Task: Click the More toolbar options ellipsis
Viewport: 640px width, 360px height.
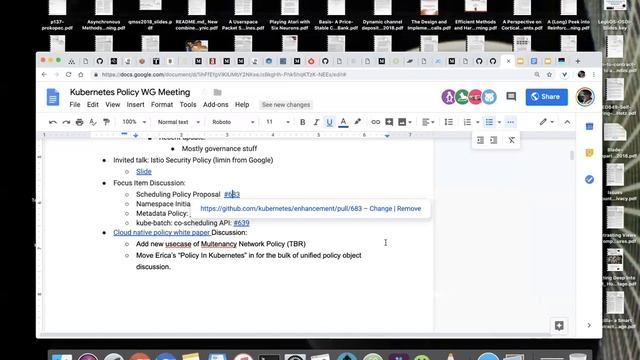Action: [x=510, y=122]
